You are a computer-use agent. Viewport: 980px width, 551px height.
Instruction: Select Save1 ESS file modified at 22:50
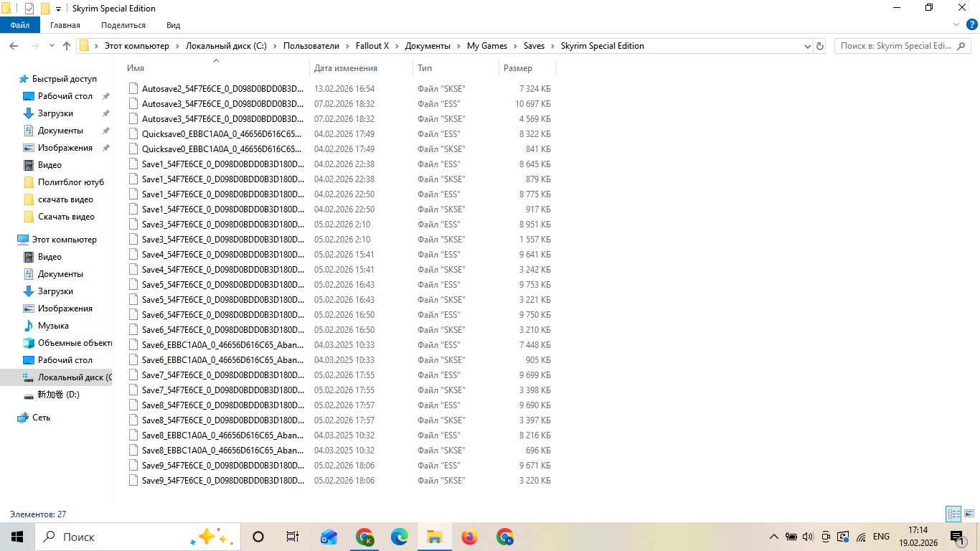[222, 194]
